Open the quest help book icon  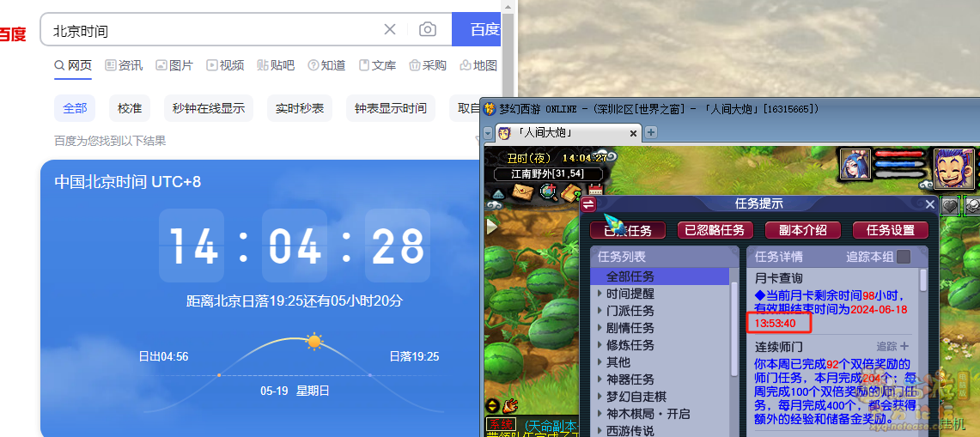tap(571, 192)
